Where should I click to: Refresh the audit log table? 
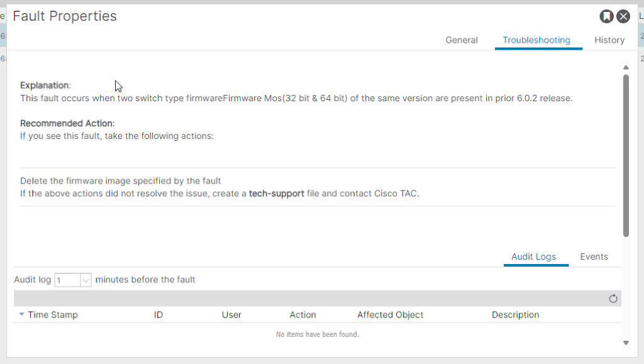click(613, 299)
